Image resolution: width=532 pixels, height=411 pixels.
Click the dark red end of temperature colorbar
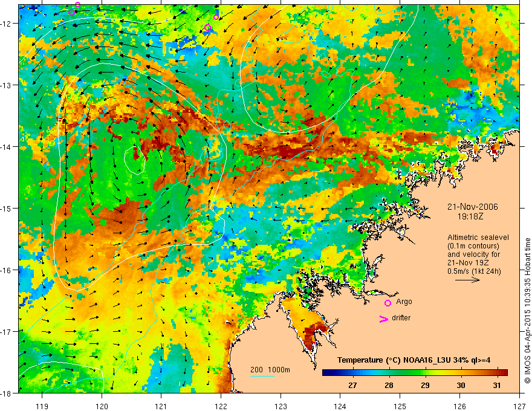pos(504,372)
